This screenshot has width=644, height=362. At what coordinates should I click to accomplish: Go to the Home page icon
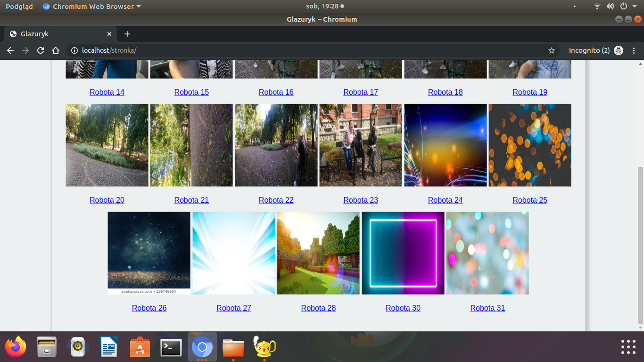pyautogui.click(x=56, y=50)
